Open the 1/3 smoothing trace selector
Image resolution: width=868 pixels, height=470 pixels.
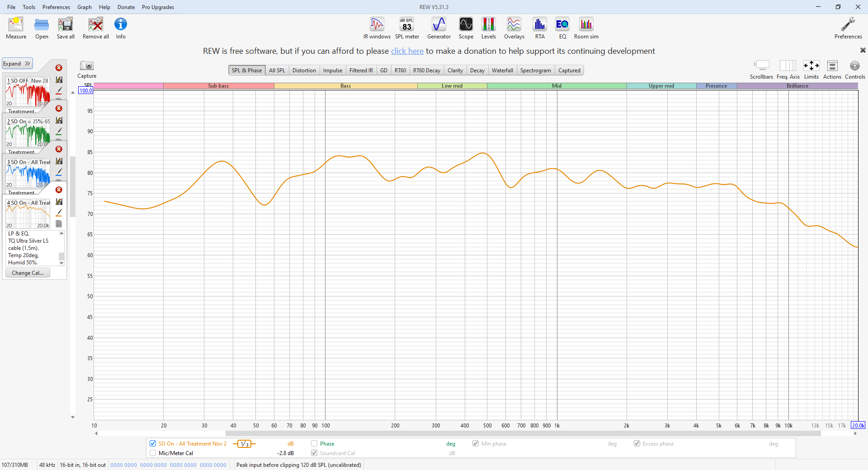(244, 444)
